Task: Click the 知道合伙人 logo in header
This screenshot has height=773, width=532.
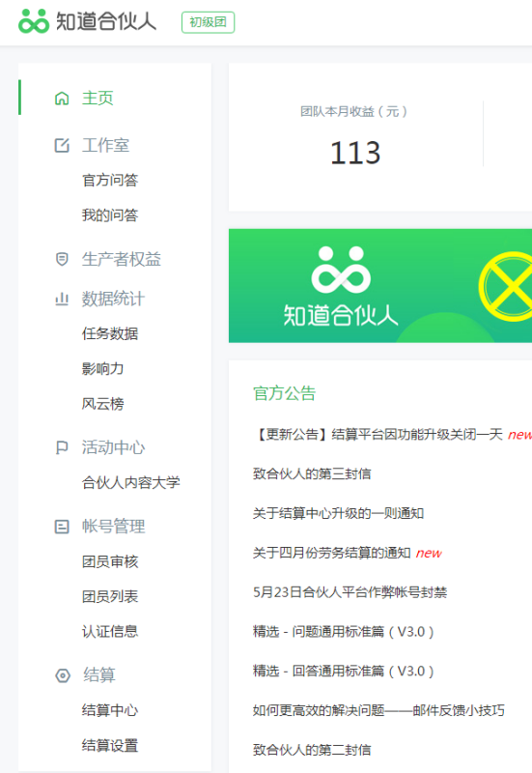Action: 87,21
